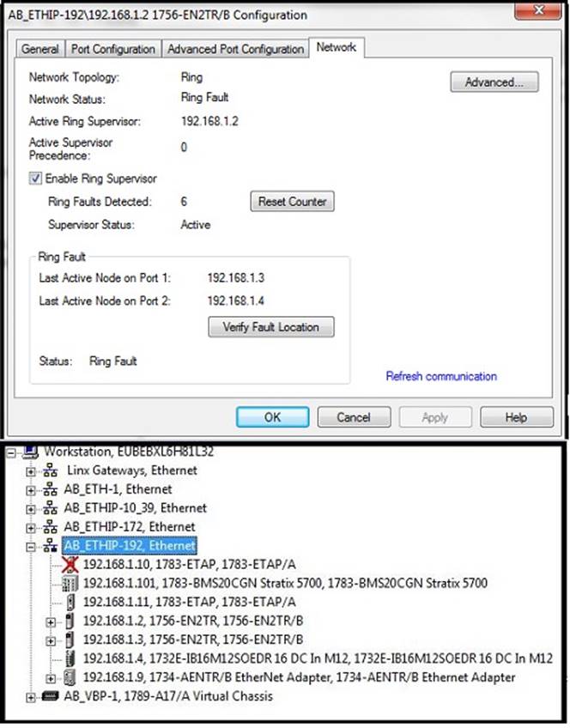This screenshot has width=570, height=728.
Task: Expand the 192.168.1.2 1756-EN2TR node
Action: point(51,622)
